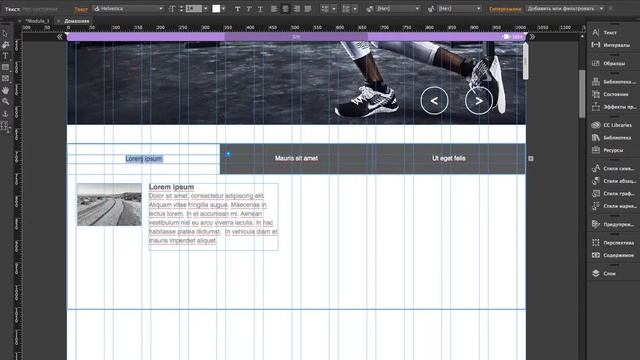Select the Rectangle Frame tool with envelope icon
640x360 pixels.
pyautogui.click(x=5, y=78)
